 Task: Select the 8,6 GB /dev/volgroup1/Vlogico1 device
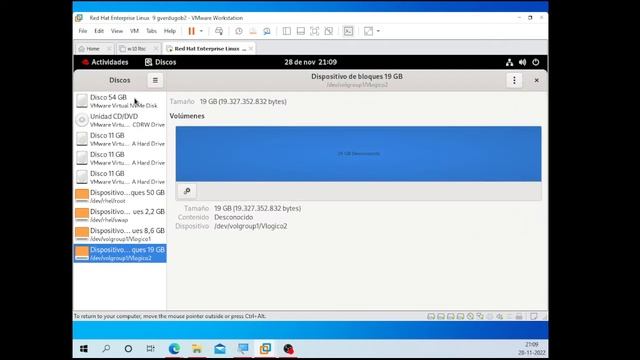120,234
